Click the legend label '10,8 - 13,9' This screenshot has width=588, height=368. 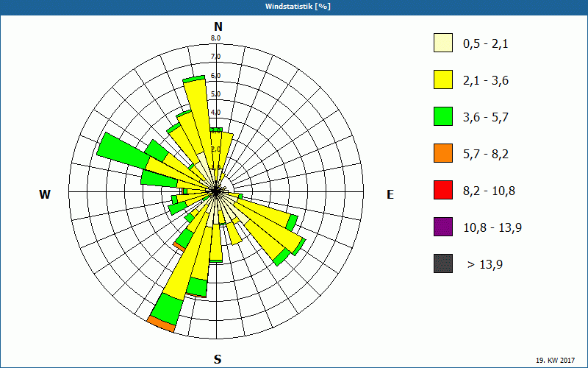(x=492, y=228)
